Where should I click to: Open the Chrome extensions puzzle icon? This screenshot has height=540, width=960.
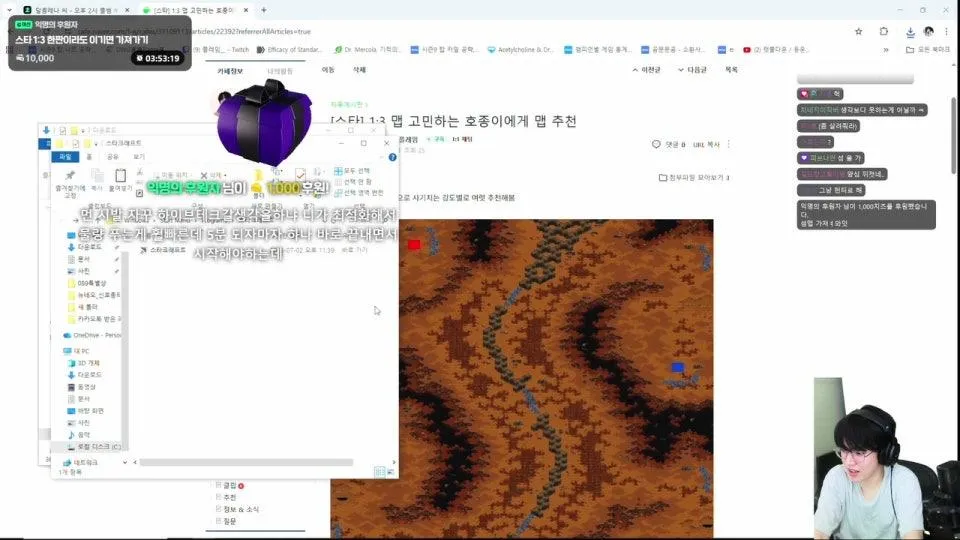[x=884, y=31]
